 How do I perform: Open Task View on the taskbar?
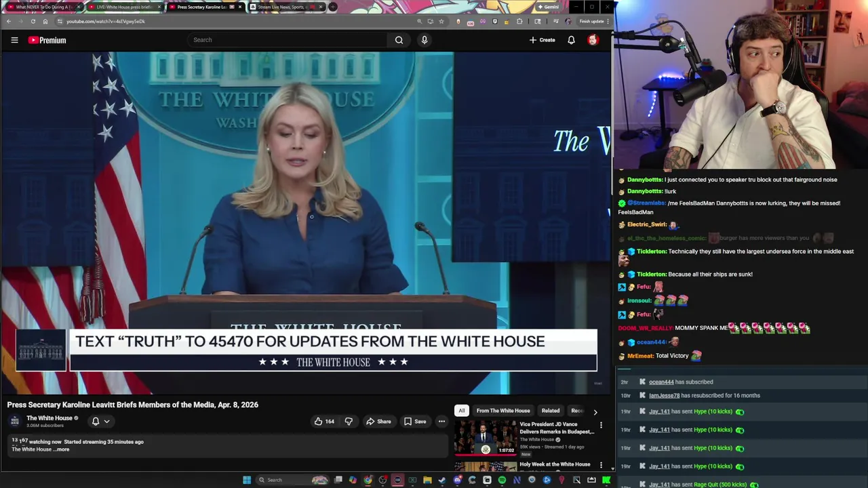(338, 480)
